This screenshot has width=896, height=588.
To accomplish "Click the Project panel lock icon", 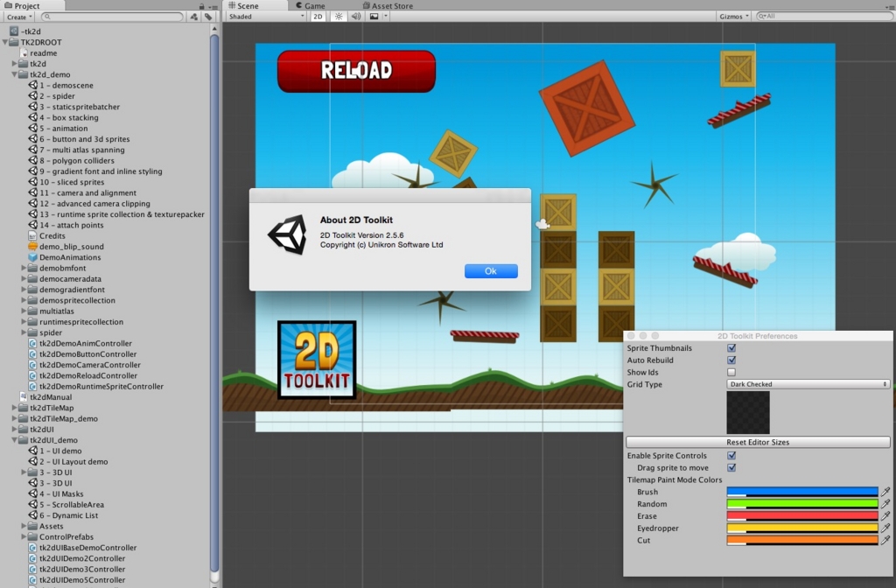I will tap(202, 6).
